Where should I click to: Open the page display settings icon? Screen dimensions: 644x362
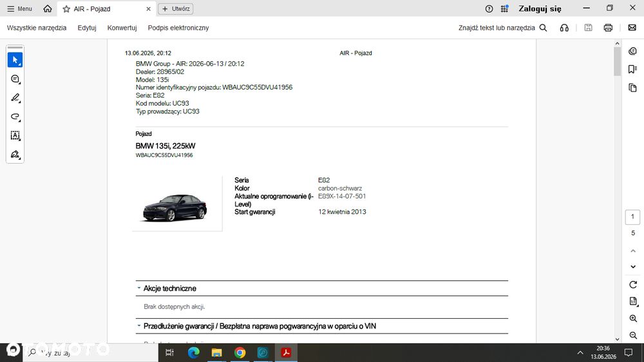pyautogui.click(x=633, y=301)
